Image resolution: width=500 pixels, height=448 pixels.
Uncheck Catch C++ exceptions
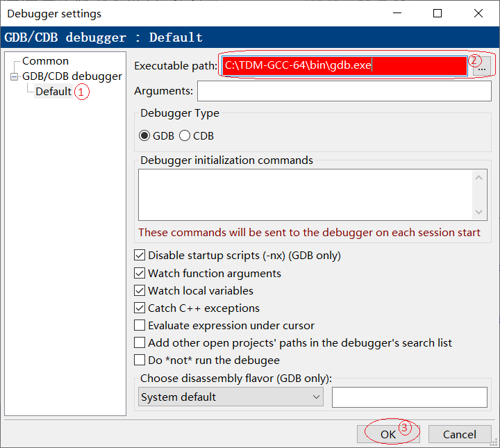point(140,308)
